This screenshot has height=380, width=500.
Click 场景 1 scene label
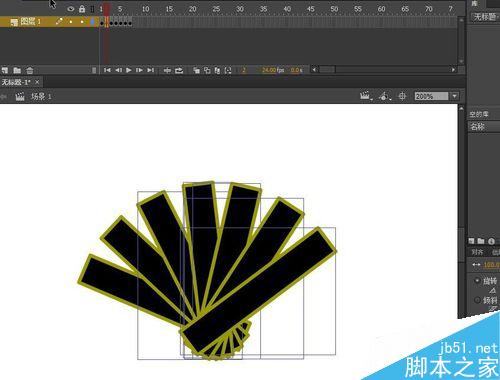41,97
